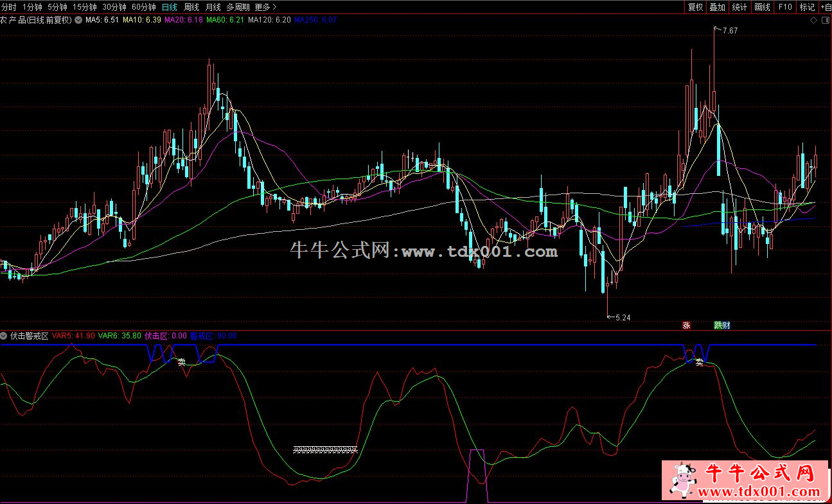Image resolution: width=832 pixels, height=504 pixels.
Task: Click the VAR6: 35.80 value
Action: tap(120, 336)
